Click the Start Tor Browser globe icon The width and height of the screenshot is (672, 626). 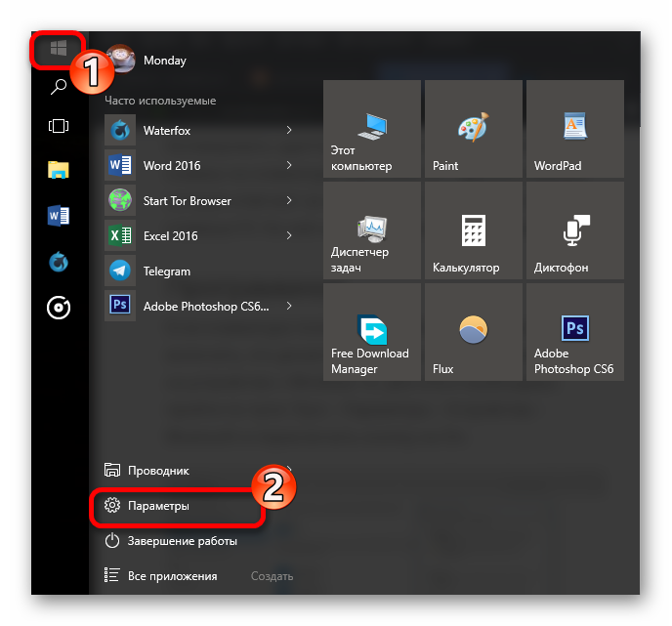(x=120, y=200)
